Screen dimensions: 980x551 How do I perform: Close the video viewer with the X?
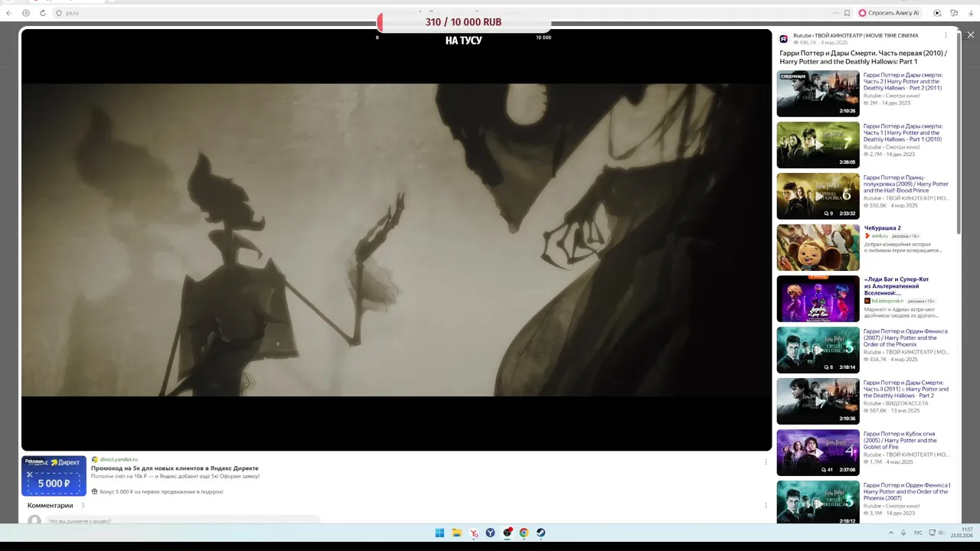pos(970,35)
